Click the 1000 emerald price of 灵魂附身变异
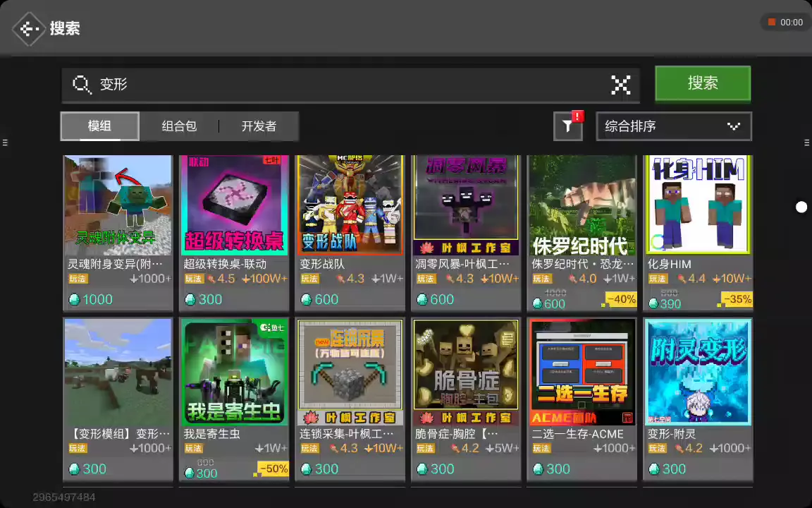The image size is (812, 508). click(91, 299)
